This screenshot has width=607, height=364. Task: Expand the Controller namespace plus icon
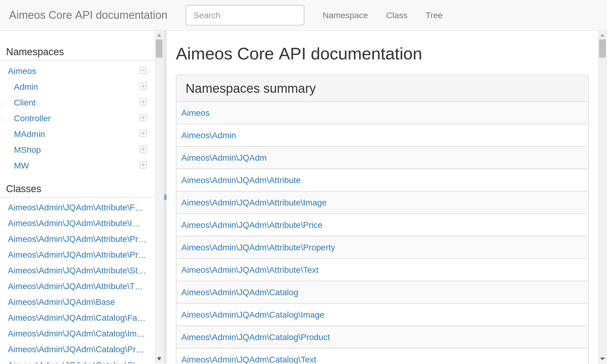pyautogui.click(x=143, y=117)
